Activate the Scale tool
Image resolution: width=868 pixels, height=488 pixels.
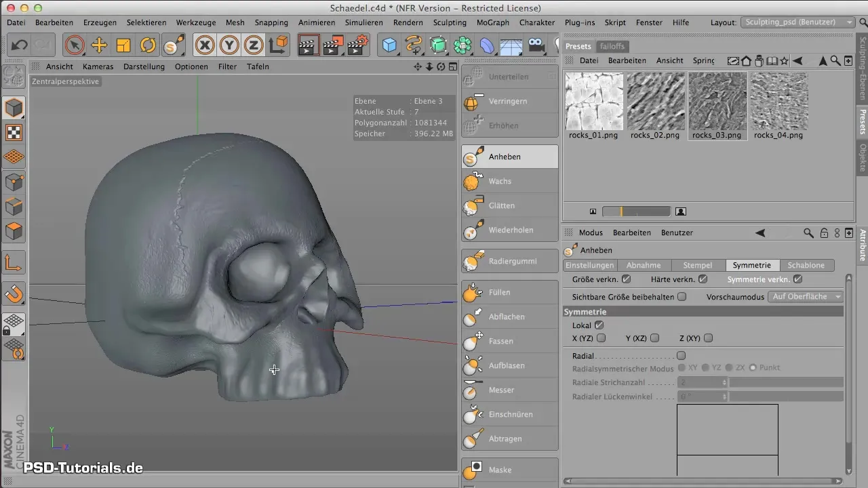click(123, 45)
